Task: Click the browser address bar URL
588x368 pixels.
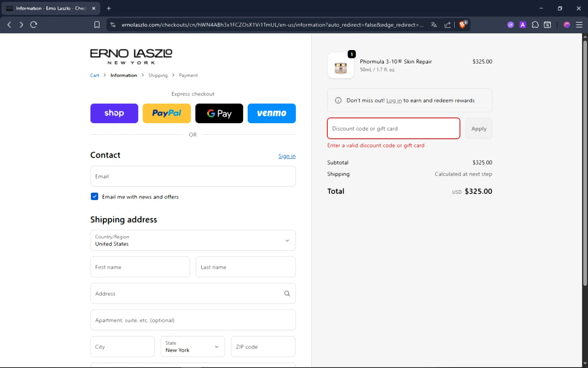Action: [272, 25]
